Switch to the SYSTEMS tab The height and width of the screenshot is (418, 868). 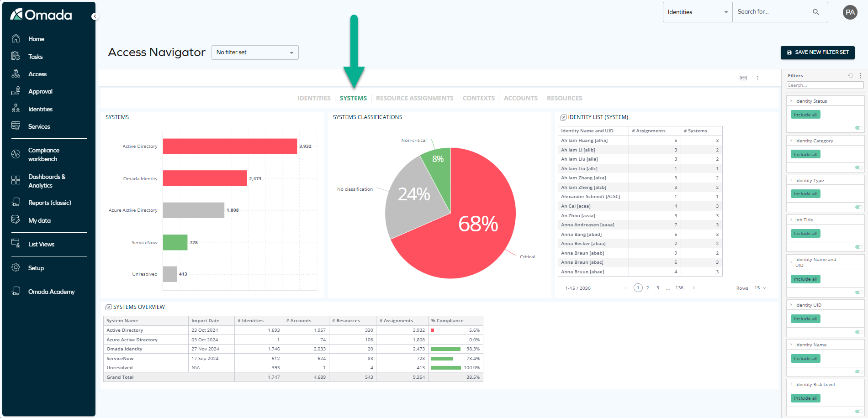353,98
